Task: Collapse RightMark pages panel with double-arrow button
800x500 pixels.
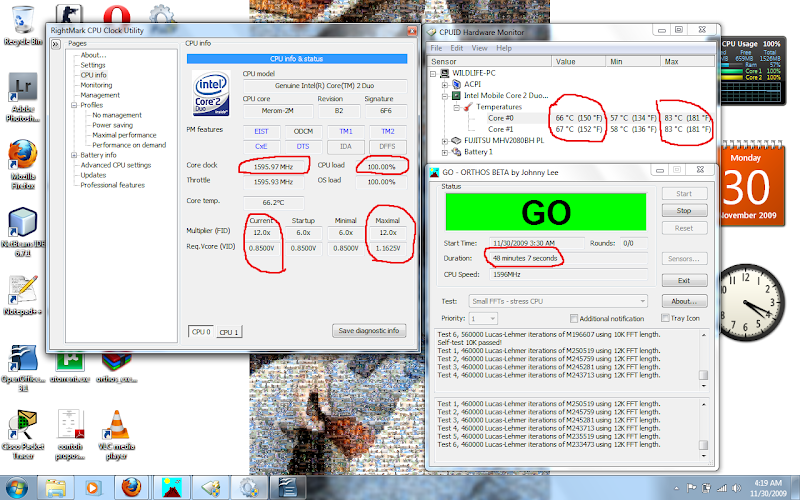Action: (x=56, y=44)
